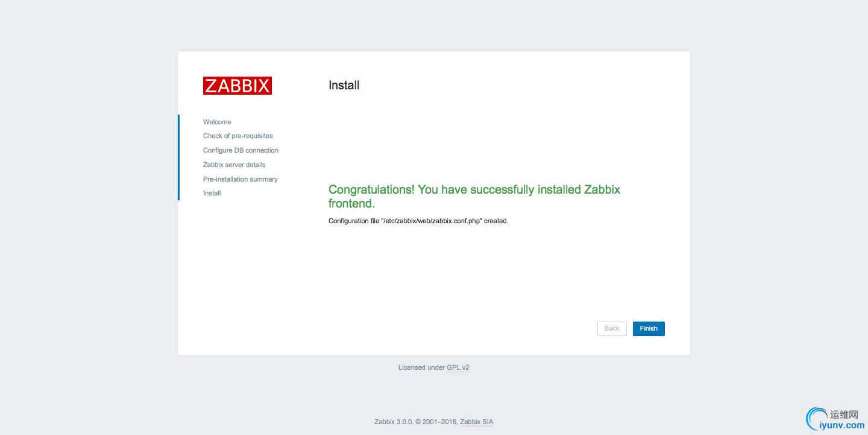868x435 pixels.
Task: Click the disabled Back button
Action: click(612, 329)
